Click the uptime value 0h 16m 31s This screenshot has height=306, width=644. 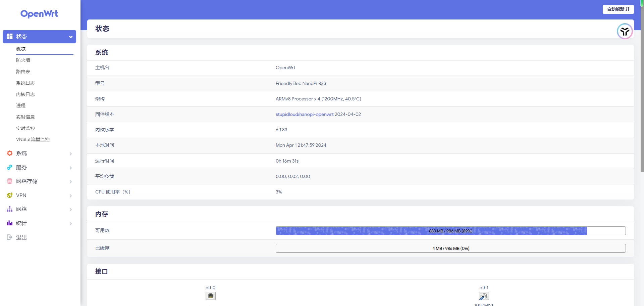pyautogui.click(x=287, y=161)
